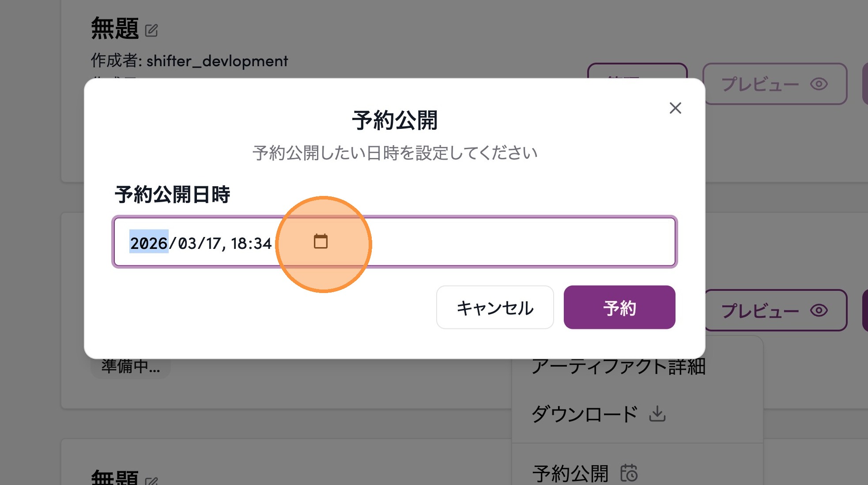Image resolution: width=868 pixels, height=485 pixels.
Task: Click the eye icon in upper プレビュー button
Action: [819, 84]
